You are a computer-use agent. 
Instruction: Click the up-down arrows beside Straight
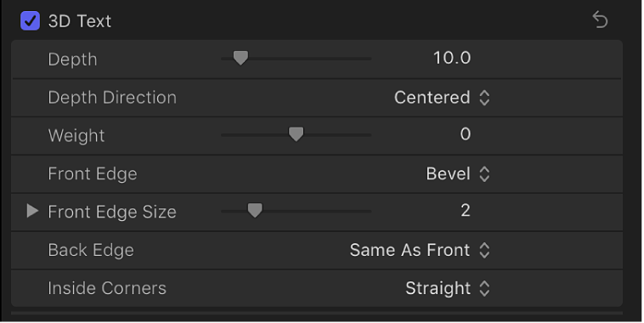click(484, 288)
